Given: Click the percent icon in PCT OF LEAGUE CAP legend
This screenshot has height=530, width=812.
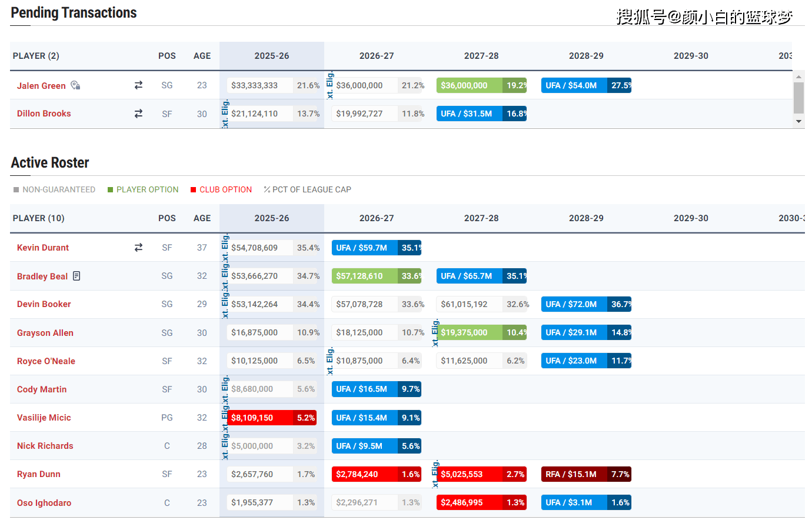Looking at the screenshot, I should [x=267, y=189].
